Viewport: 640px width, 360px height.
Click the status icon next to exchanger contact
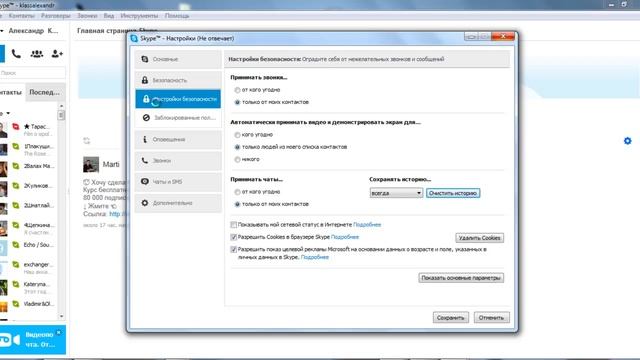(x=16, y=264)
